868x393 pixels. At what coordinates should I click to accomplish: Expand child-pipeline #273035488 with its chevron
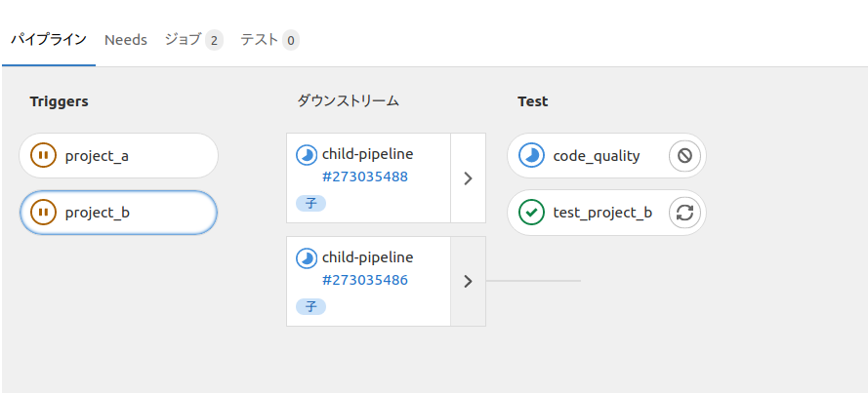(469, 178)
